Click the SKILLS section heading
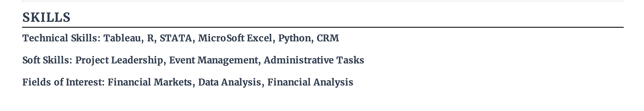Viewport: 644px width, 111px height. pos(46,17)
